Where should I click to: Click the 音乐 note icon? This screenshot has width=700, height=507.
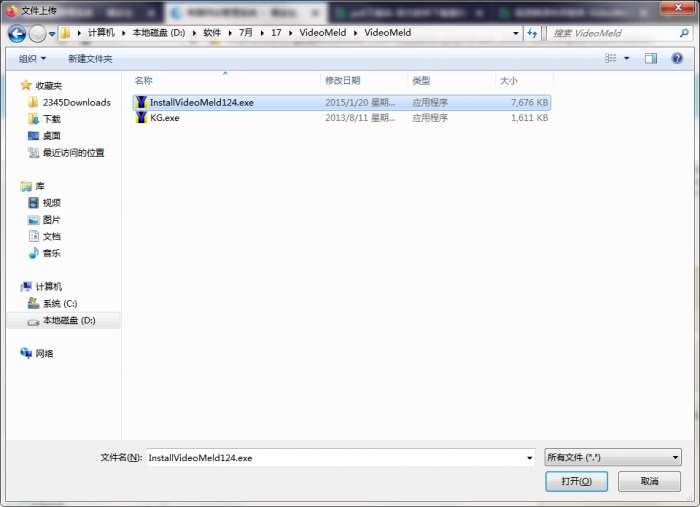coord(33,253)
